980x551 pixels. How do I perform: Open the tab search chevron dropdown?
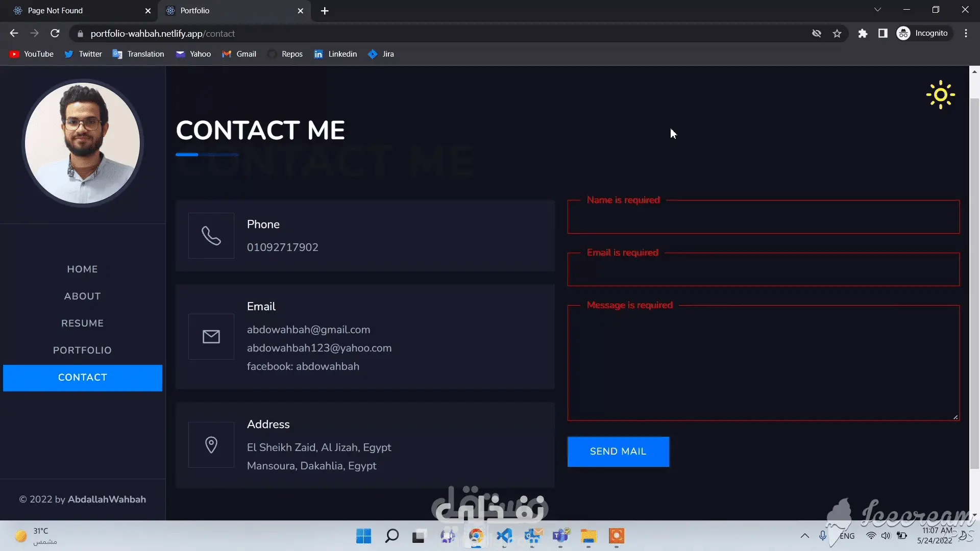(x=877, y=10)
